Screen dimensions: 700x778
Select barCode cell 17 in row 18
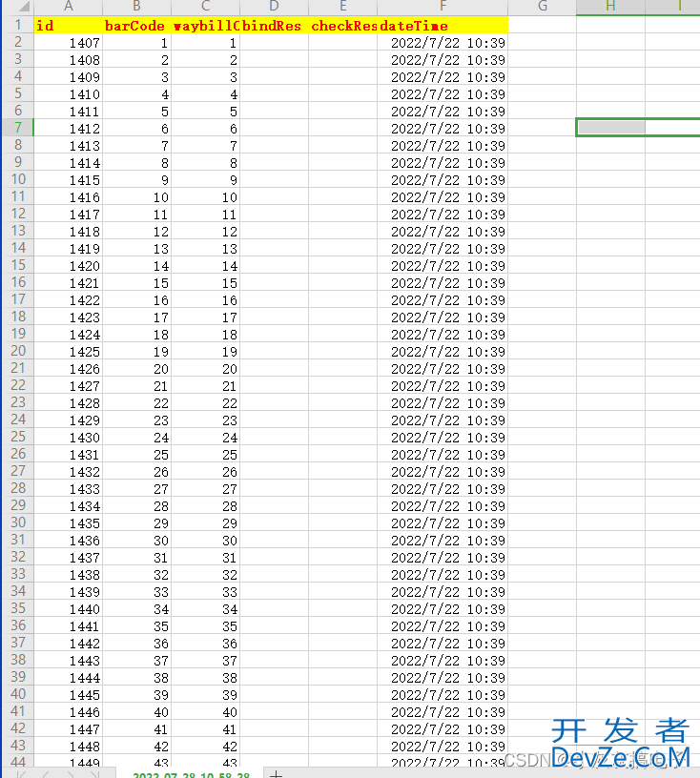pos(136,317)
